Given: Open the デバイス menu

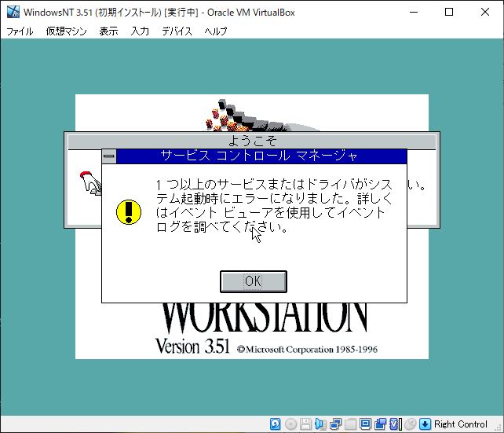Looking at the screenshot, I should (x=177, y=31).
